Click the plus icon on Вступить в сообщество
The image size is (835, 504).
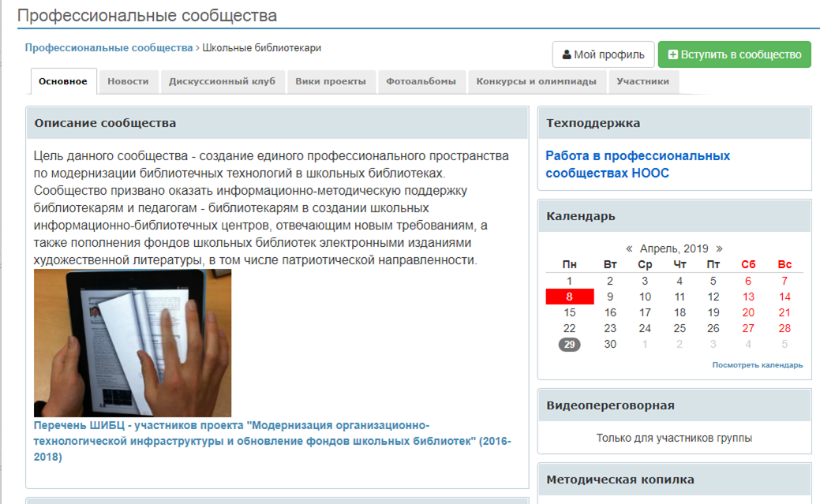tap(672, 54)
